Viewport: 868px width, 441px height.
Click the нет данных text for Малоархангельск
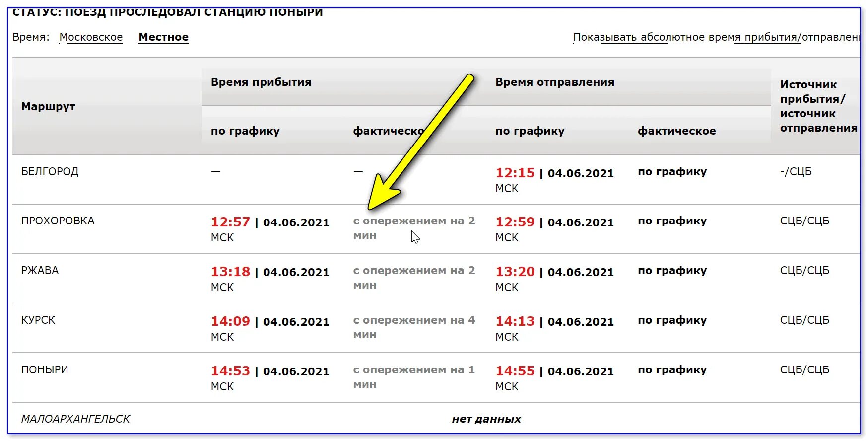[x=486, y=419]
